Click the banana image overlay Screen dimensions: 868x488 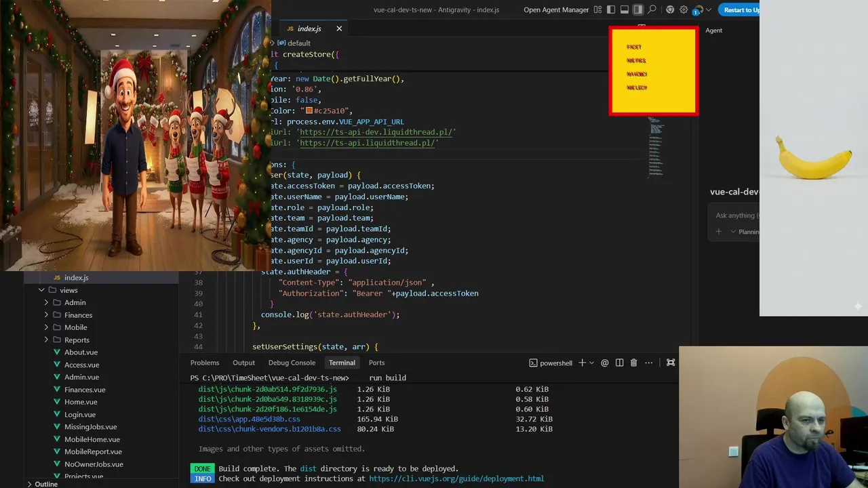[814, 158]
